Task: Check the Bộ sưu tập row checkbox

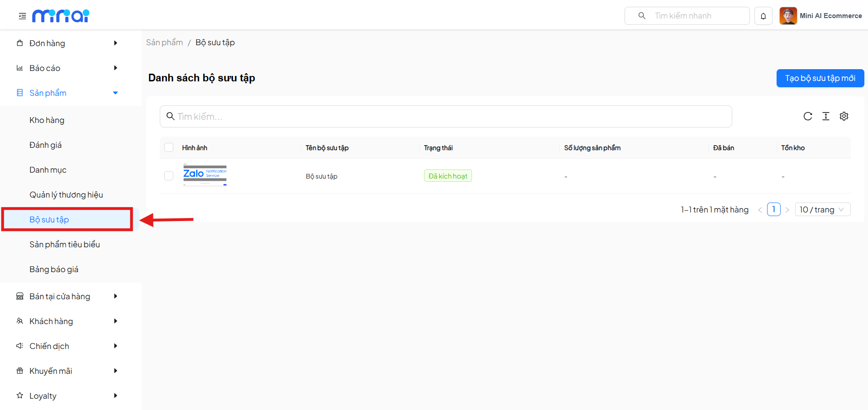Action: point(169,176)
